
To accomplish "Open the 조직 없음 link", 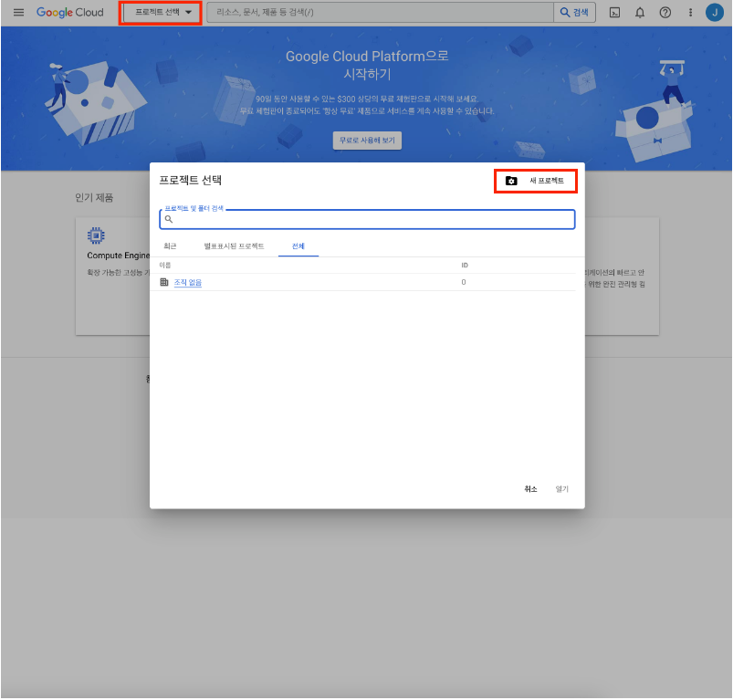I will (x=187, y=282).
